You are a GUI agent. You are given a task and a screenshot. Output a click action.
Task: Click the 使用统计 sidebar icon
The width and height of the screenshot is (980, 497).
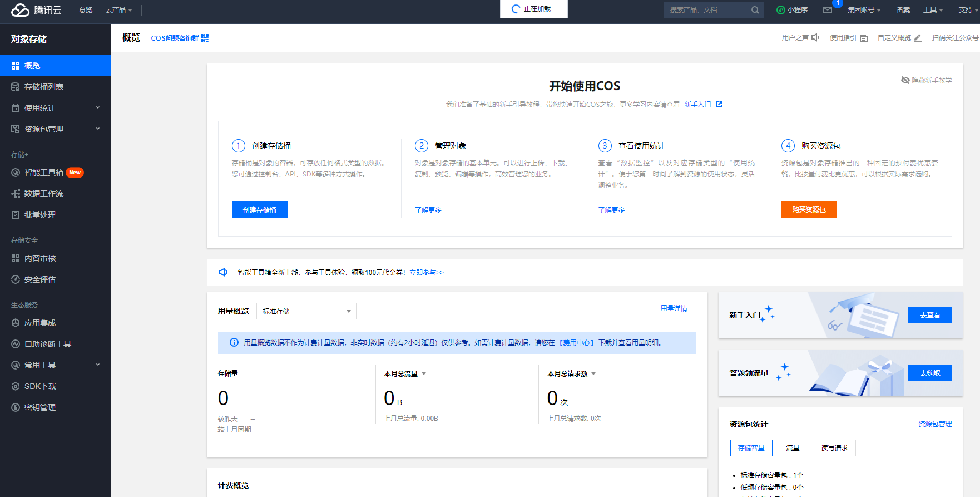[x=16, y=108]
